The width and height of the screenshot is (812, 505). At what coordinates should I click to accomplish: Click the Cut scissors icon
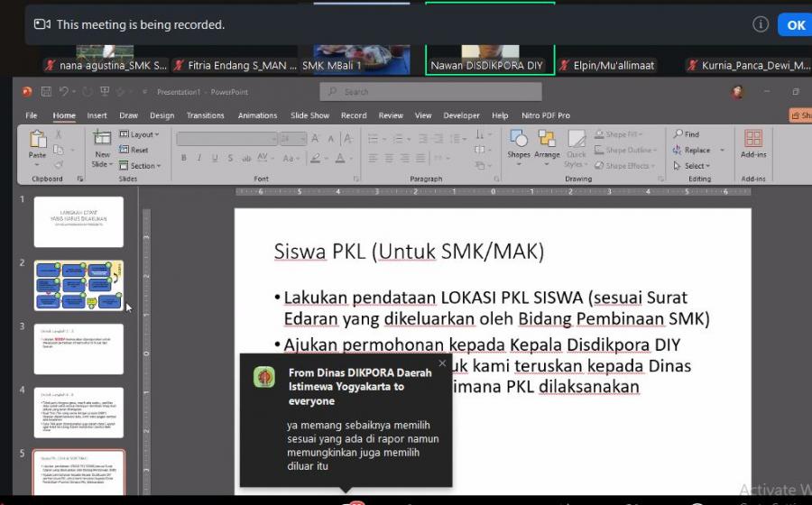pyautogui.click(x=58, y=134)
